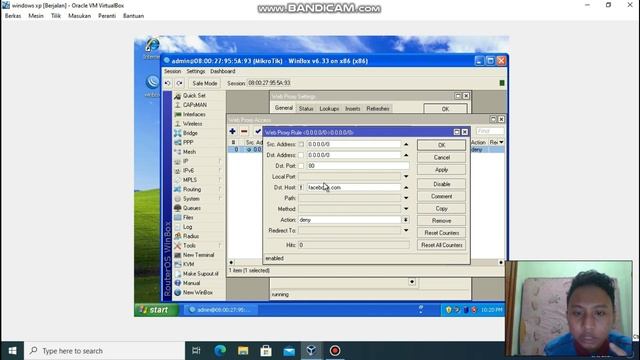This screenshot has height=360, width=640.
Task: Collapse the Dst. Host field arrow
Action: coord(406,188)
